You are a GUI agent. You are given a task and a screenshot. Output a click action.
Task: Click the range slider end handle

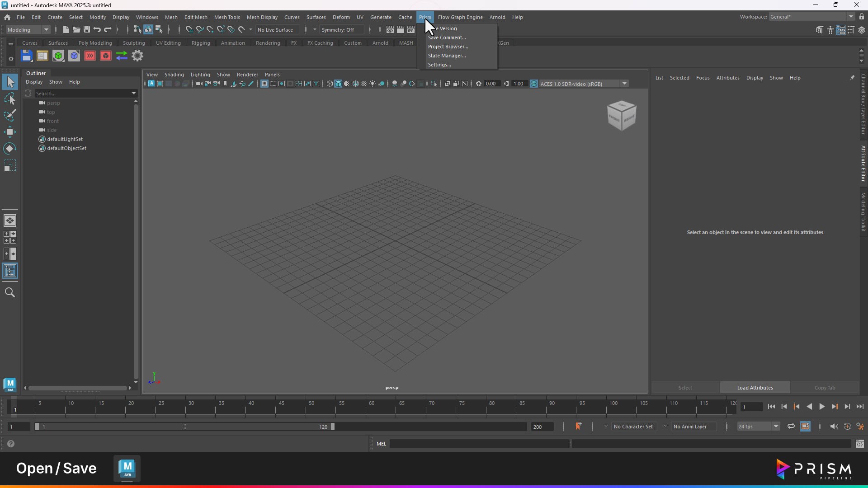pos(333,427)
